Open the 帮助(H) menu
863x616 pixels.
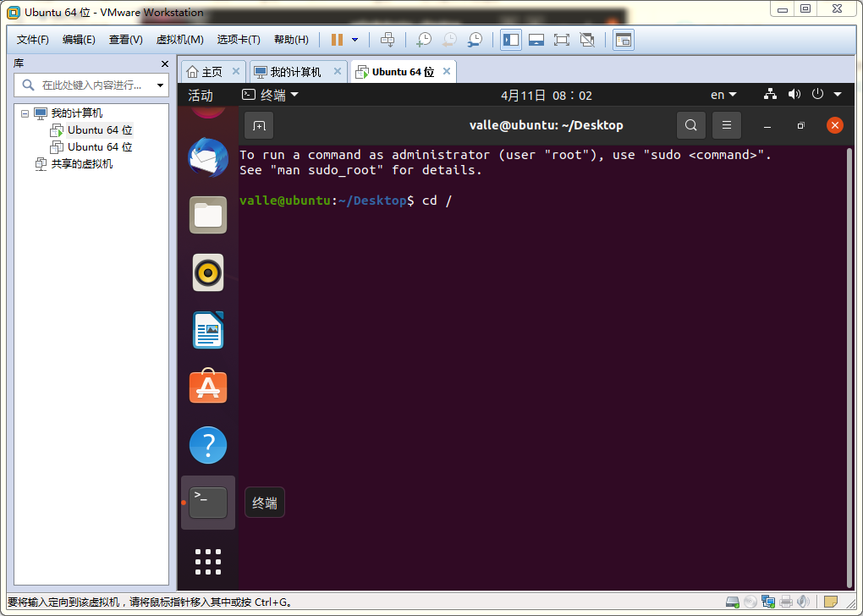click(291, 40)
